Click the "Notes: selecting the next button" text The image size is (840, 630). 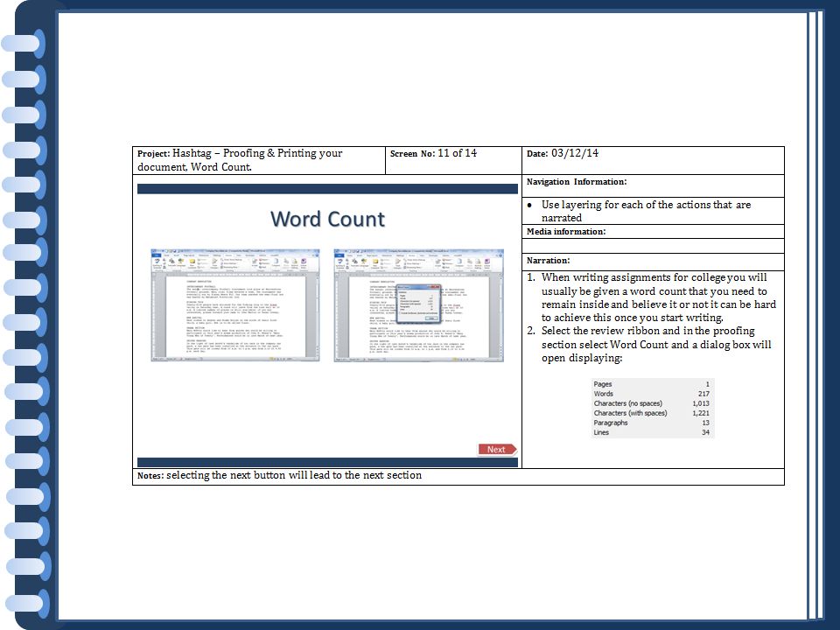pos(279,475)
